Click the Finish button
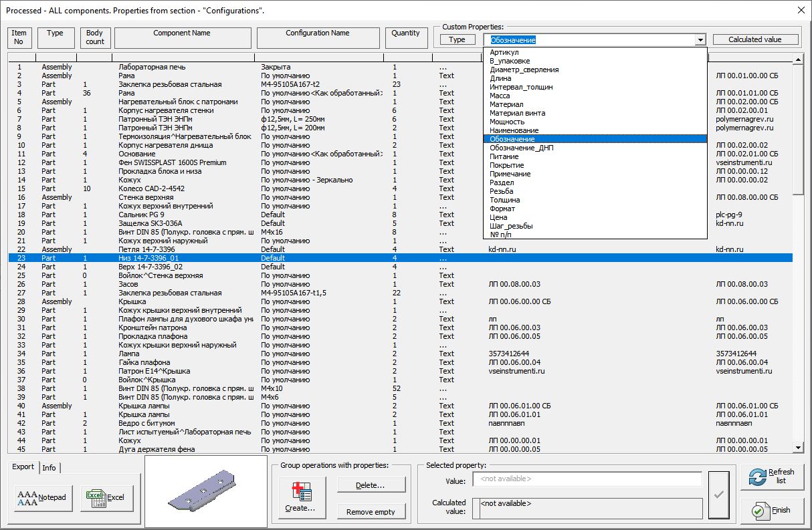The height and width of the screenshot is (530, 812). click(773, 510)
